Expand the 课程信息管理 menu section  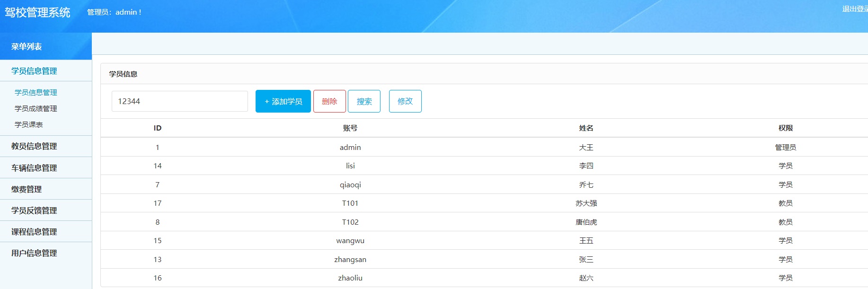point(46,232)
